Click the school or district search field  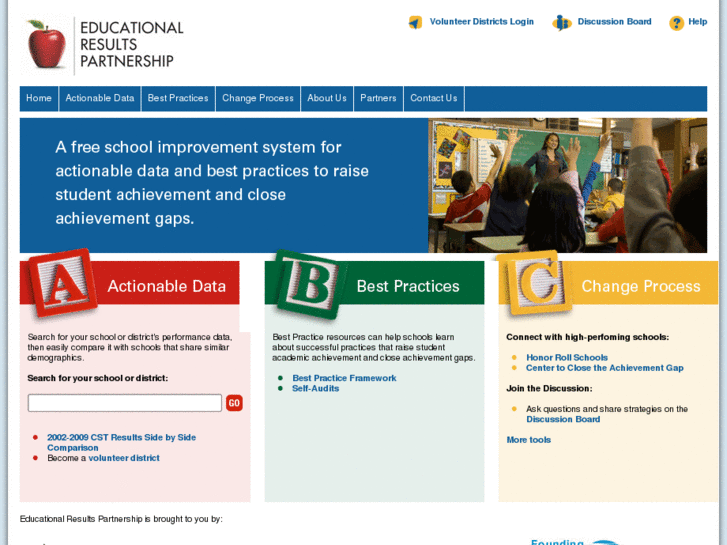click(125, 403)
